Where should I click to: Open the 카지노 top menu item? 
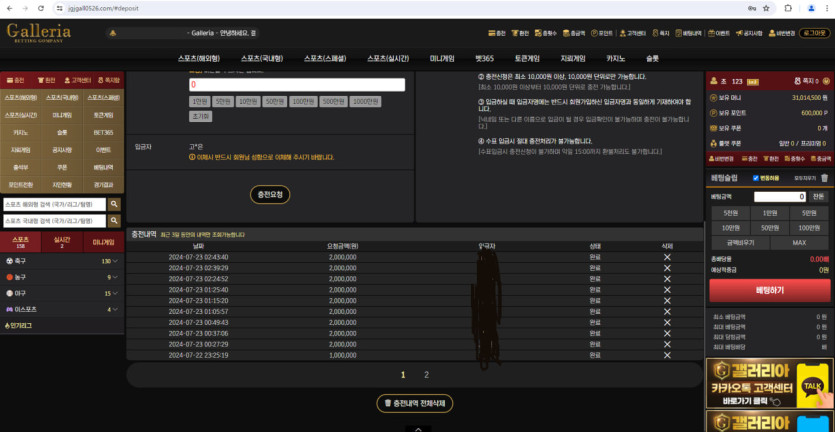(616, 59)
